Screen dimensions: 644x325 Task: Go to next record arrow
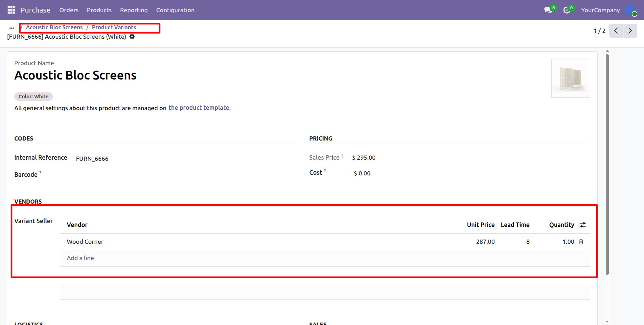coord(630,31)
